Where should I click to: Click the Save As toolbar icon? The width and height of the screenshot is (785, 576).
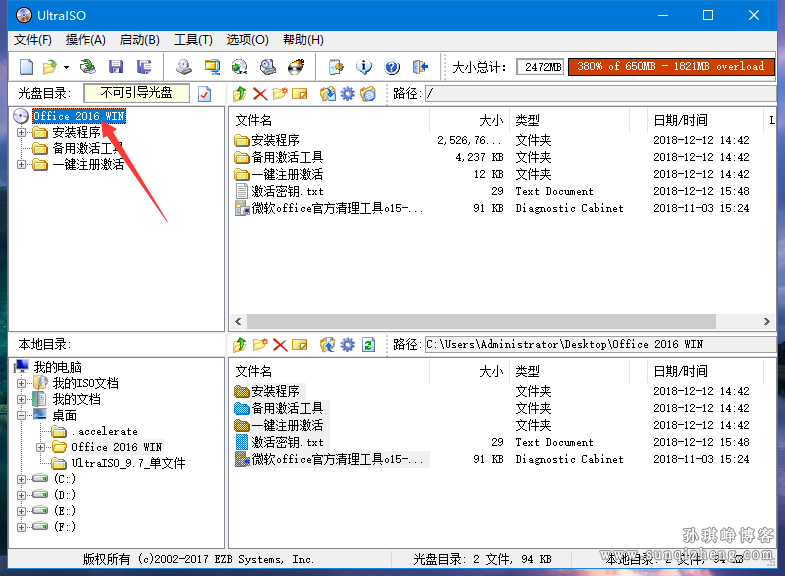144,67
